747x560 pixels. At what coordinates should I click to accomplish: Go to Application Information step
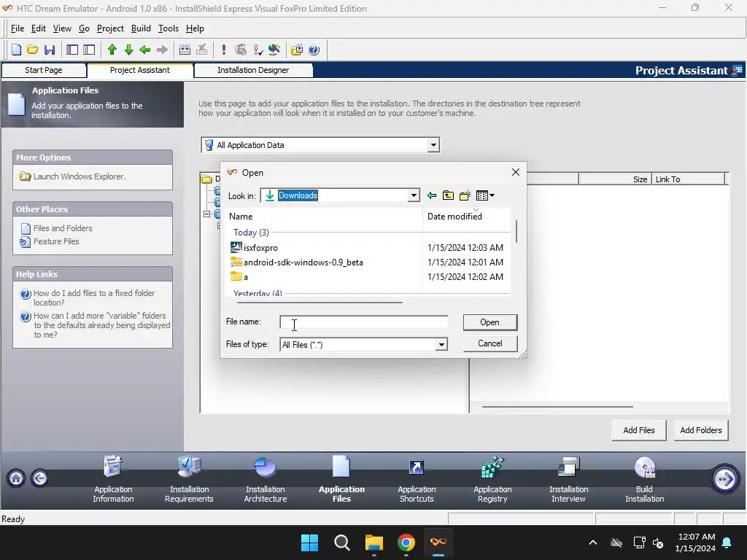(x=113, y=479)
